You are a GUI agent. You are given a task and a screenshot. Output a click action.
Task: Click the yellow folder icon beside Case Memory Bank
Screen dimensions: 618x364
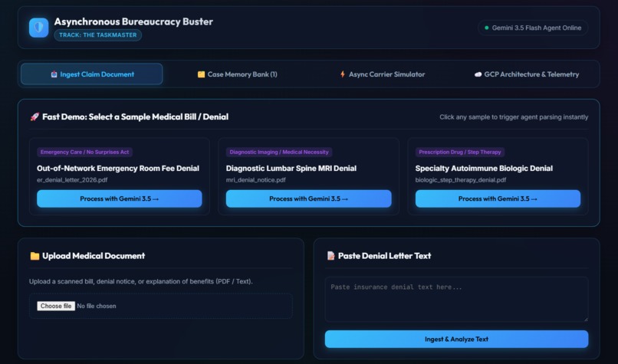click(x=201, y=74)
